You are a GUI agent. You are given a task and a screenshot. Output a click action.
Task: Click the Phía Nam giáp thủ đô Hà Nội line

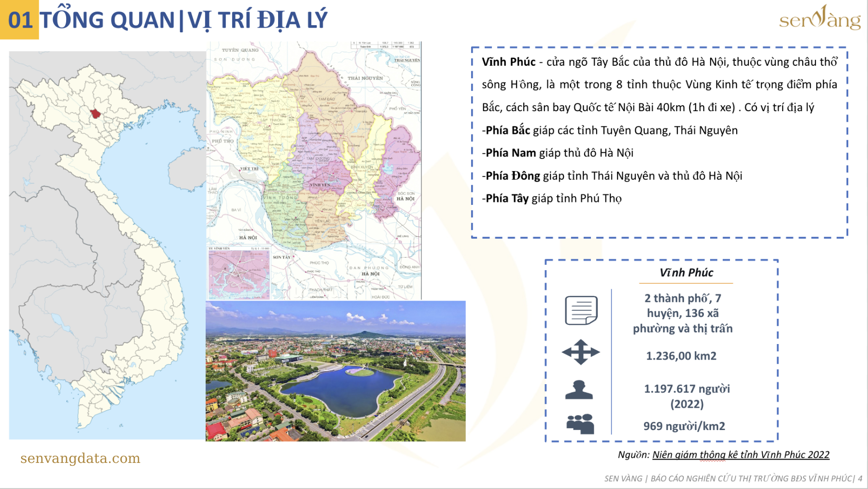pyautogui.click(x=558, y=153)
